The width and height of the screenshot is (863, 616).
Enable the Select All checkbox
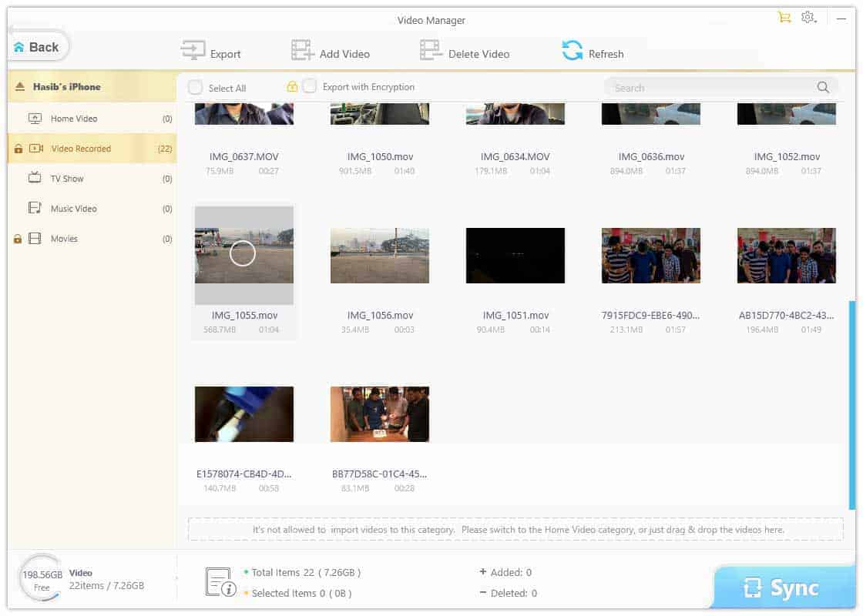[196, 87]
